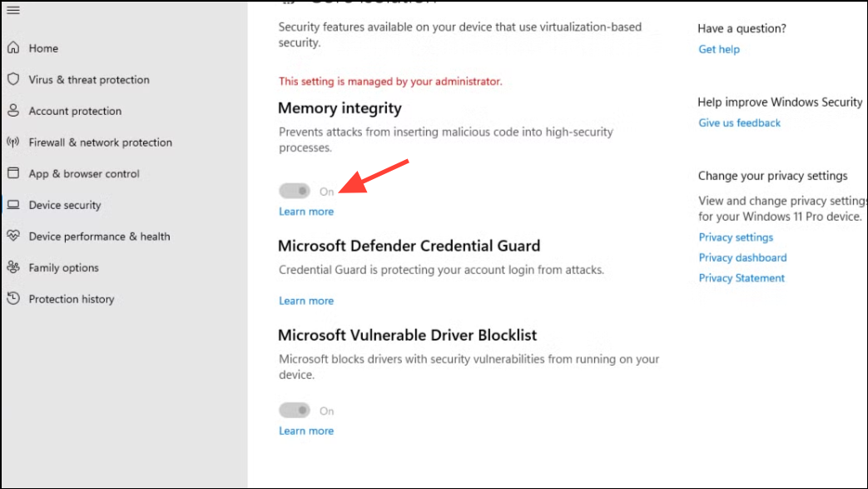868x489 pixels.
Task: Click the Protection history clock icon
Action: 13,298
